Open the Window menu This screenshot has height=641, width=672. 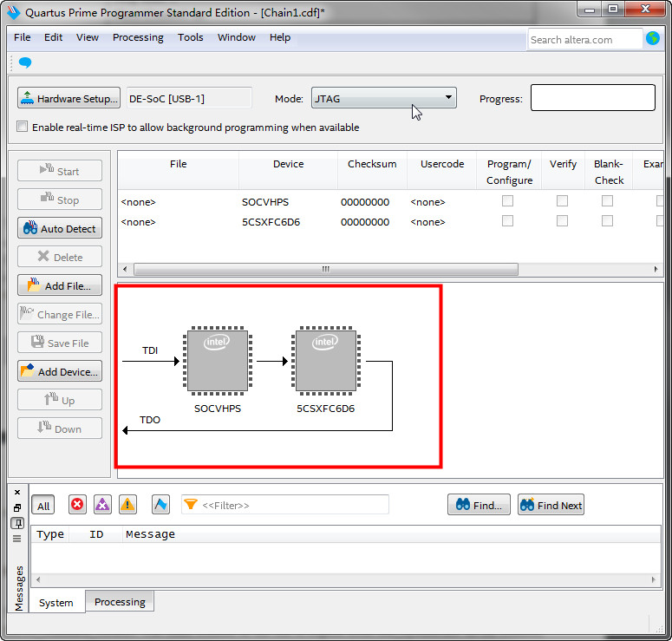(237, 37)
